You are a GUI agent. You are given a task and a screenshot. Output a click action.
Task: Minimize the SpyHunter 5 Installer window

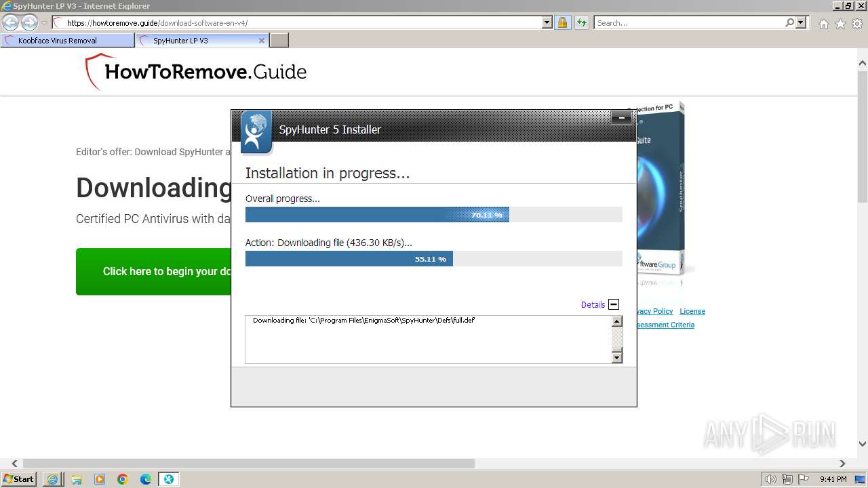pyautogui.click(x=621, y=118)
